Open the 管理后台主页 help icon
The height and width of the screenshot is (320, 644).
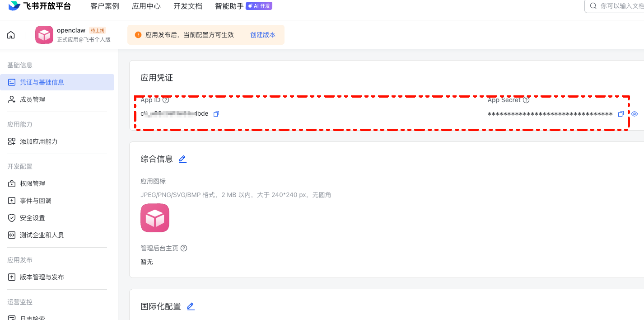pos(184,248)
